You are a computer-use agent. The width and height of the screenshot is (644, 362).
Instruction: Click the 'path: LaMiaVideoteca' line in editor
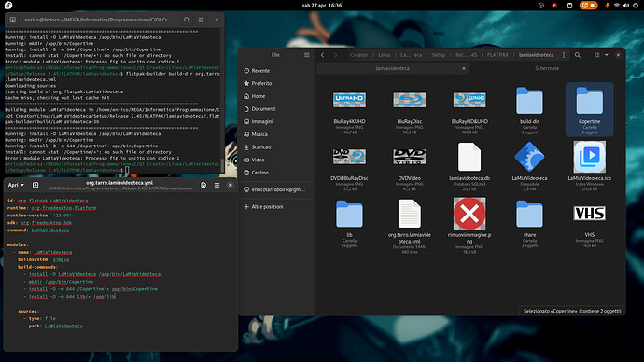point(55,326)
